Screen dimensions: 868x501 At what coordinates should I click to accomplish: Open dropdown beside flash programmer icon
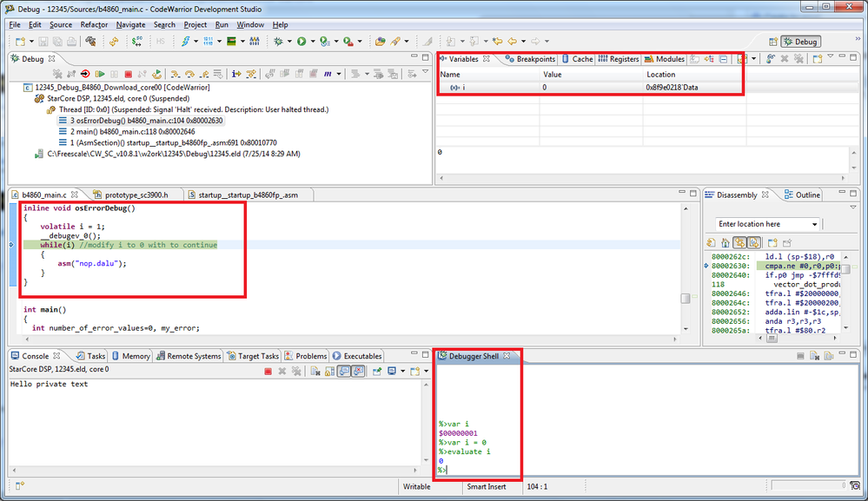(x=196, y=42)
